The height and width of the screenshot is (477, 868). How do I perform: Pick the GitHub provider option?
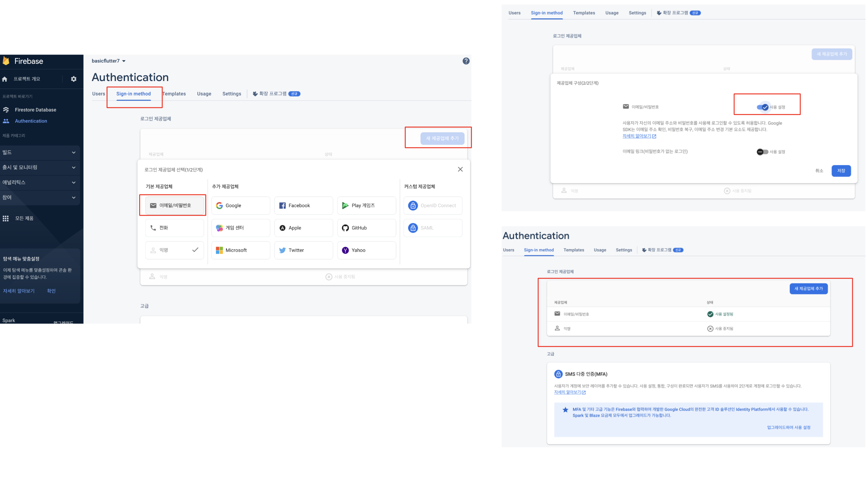pyautogui.click(x=367, y=228)
